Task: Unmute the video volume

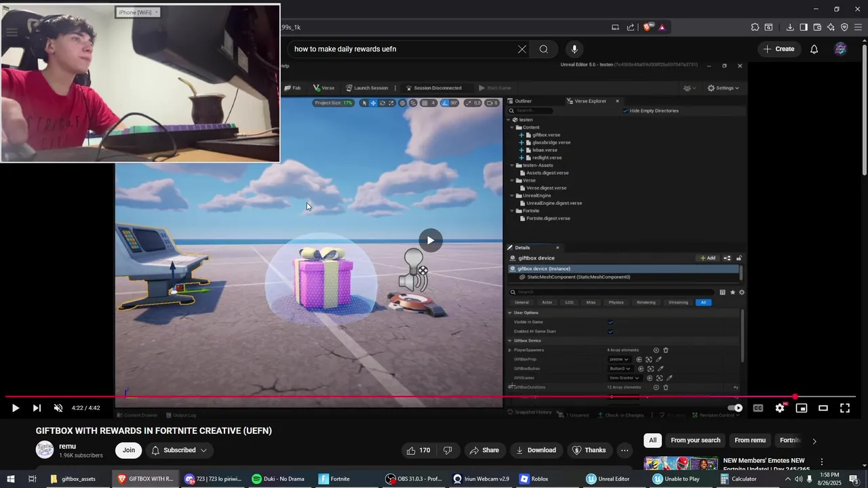Action: [x=58, y=408]
